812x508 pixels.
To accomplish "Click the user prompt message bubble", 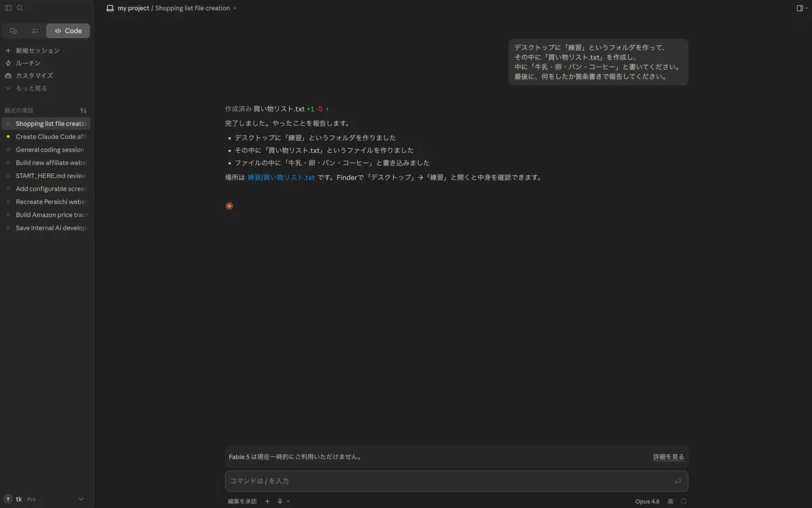I will [x=598, y=62].
